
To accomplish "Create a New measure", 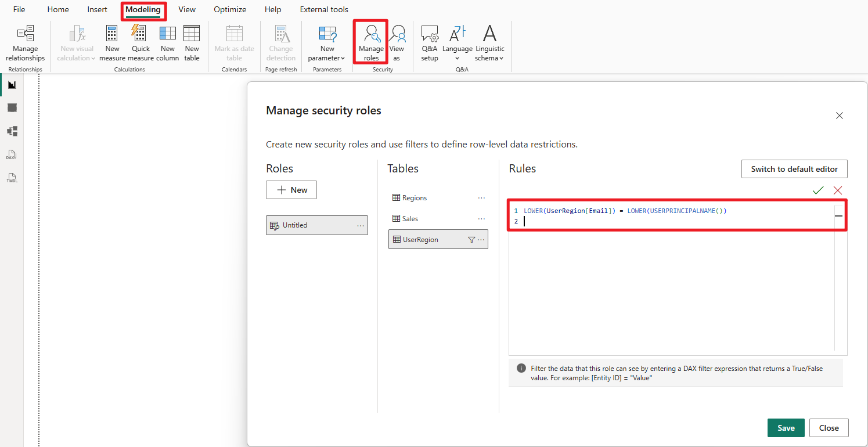I will click(x=112, y=44).
